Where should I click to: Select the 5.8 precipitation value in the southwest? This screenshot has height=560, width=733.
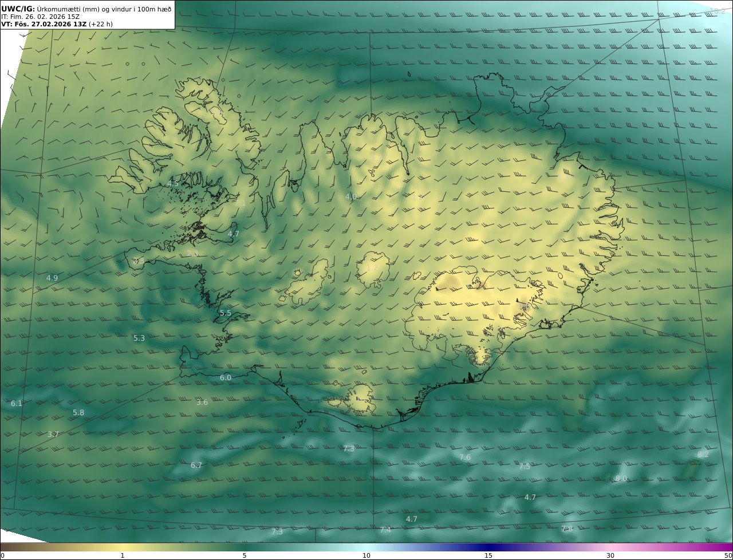point(78,413)
